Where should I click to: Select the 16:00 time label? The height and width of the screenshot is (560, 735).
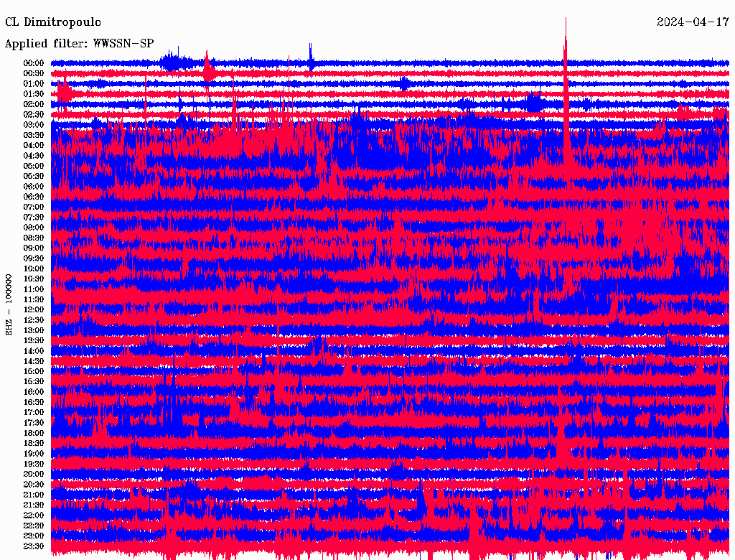coord(34,391)
